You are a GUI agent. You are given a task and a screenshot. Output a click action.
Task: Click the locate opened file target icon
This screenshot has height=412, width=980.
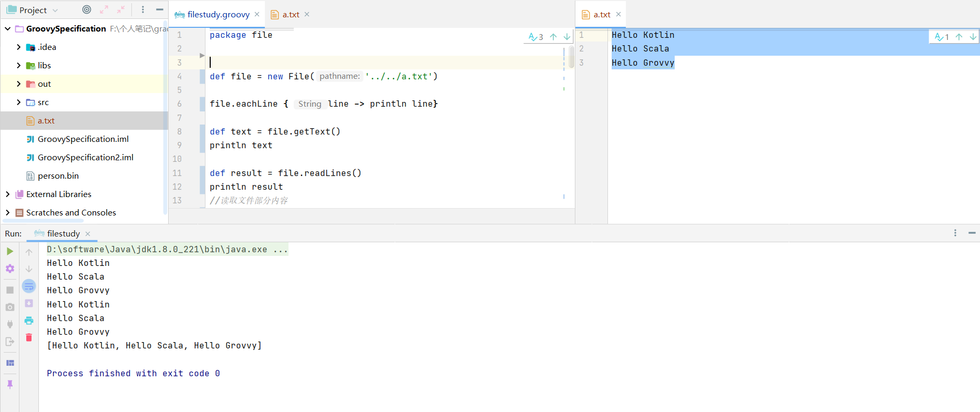point(87,9)
